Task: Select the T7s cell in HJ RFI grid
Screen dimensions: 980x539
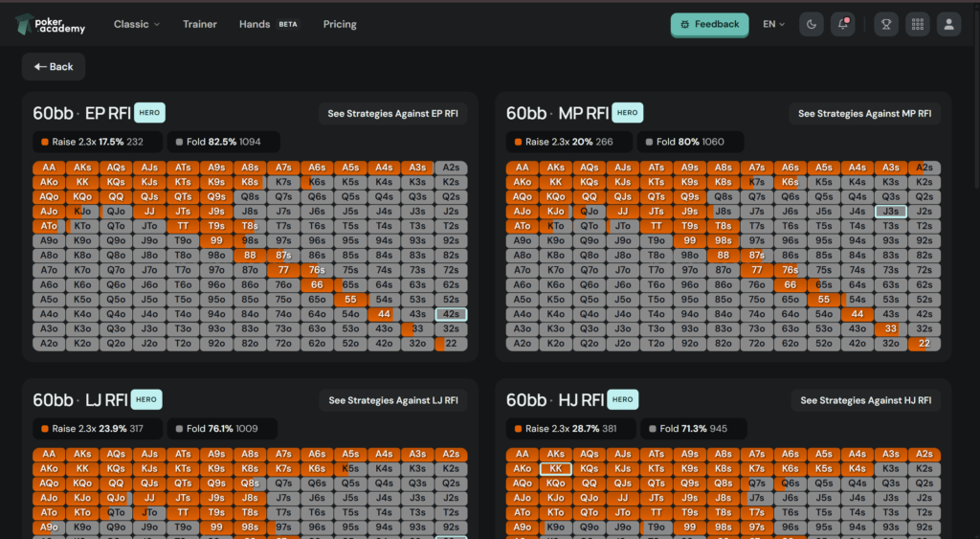Action: coord(757,513)
